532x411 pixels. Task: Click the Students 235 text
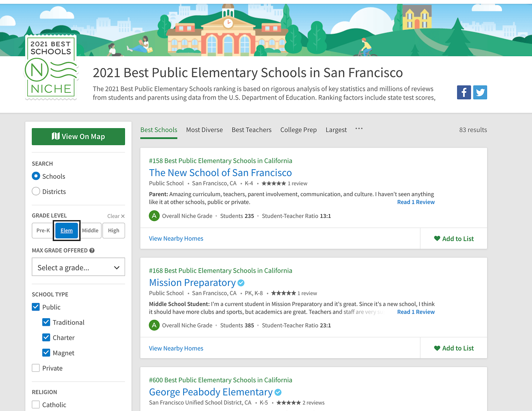click(237, 216)
